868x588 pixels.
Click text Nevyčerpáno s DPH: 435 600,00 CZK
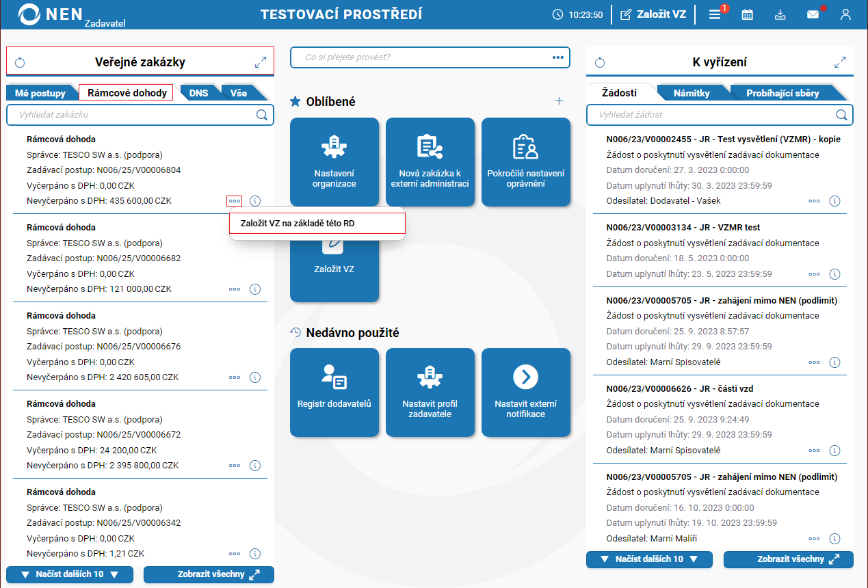pyautogui.click(x=99, y=201)
